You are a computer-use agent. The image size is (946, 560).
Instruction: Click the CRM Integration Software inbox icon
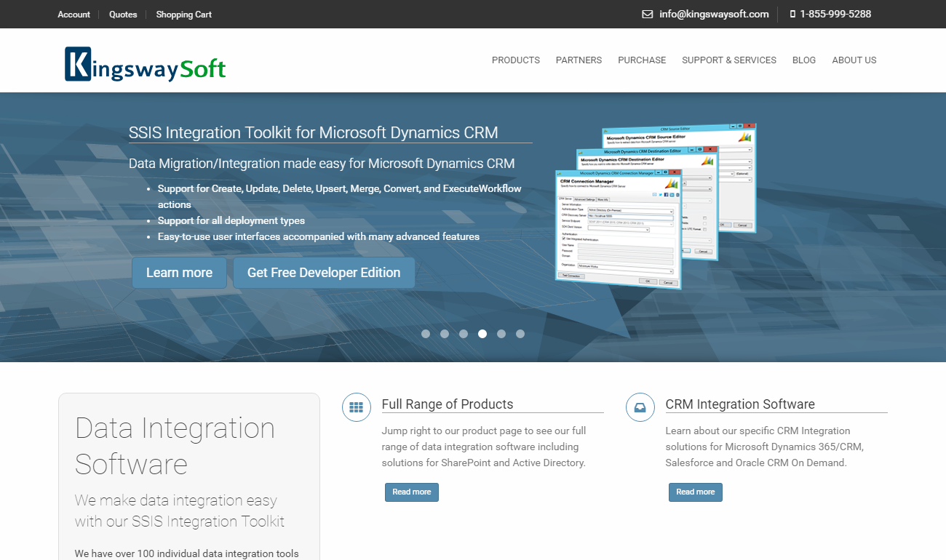640,407
